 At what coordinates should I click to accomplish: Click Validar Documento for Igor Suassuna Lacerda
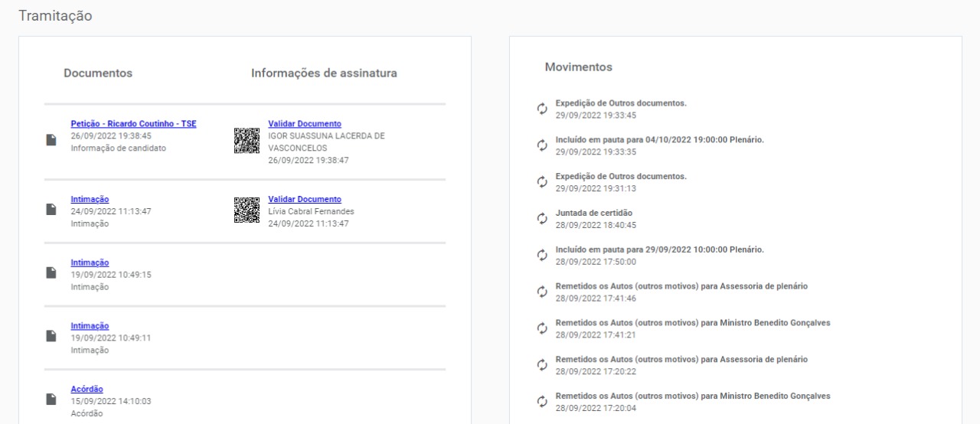point(305,124)
